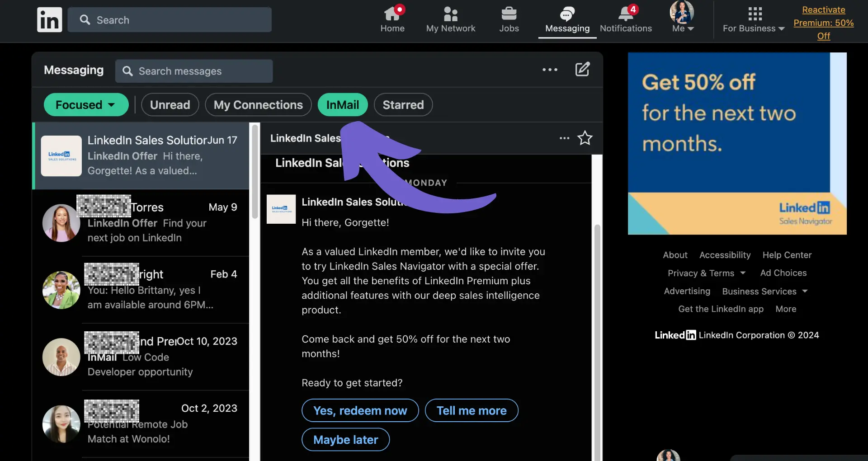This screenshot has height=461, width=868.
Task: Open conversation options ellipsis beside star
Action: tap(564, 138)
